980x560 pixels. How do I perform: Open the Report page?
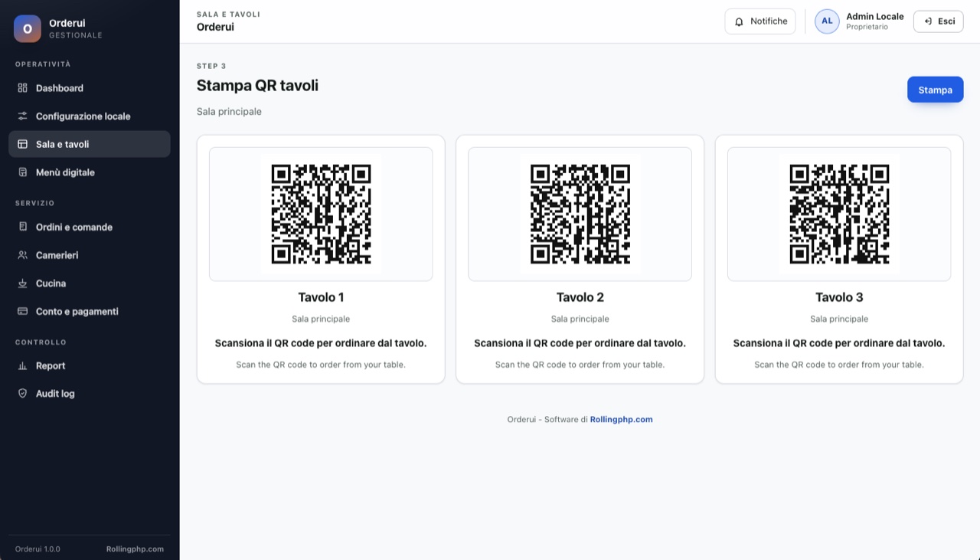click(90, 365)
